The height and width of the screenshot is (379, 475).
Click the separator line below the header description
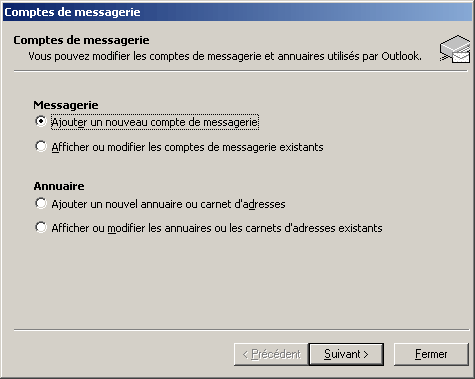(x=241, y=71)
